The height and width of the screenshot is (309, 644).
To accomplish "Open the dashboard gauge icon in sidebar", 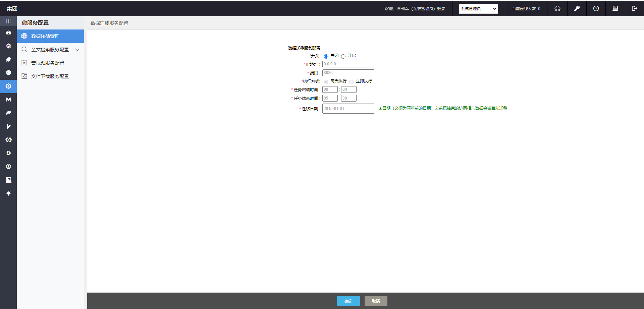I will 8,33.
